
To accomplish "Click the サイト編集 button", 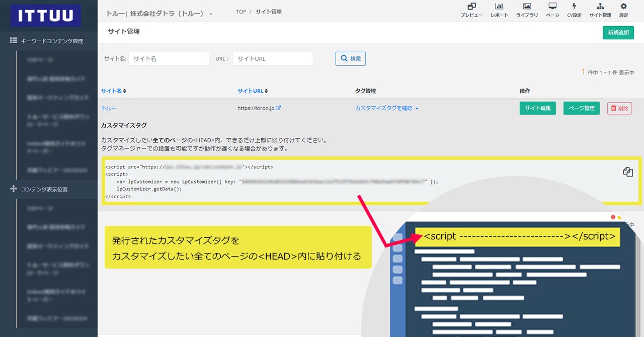I will tap(537, 108).
